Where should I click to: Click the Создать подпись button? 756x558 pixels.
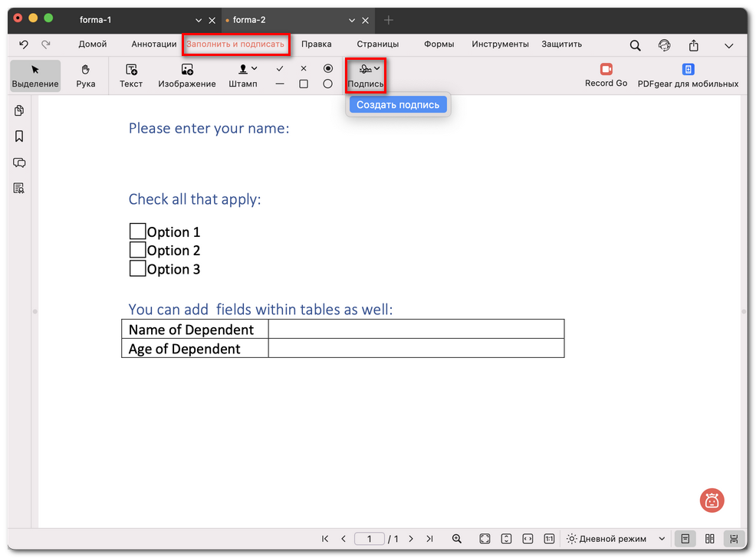(398, 104)
